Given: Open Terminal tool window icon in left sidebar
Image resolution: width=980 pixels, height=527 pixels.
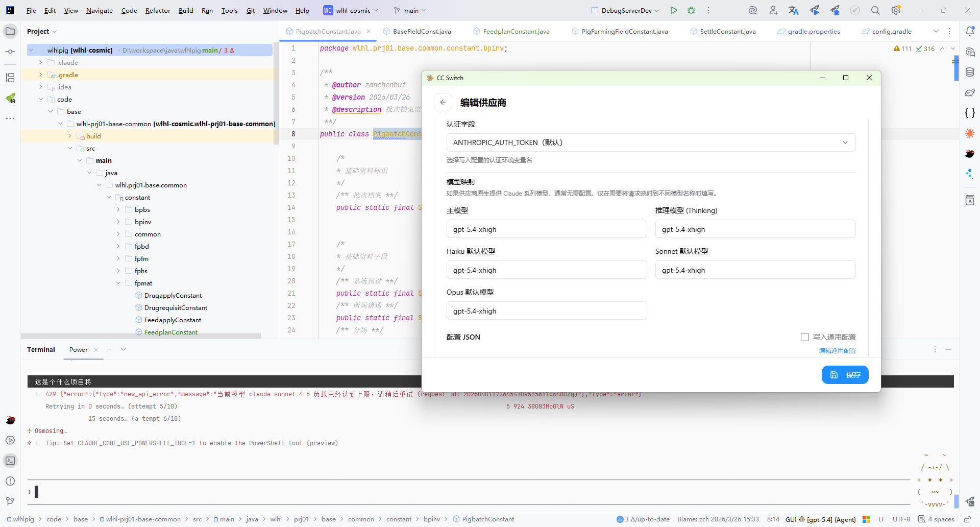Looking at the screenshot, I should 10,461.
